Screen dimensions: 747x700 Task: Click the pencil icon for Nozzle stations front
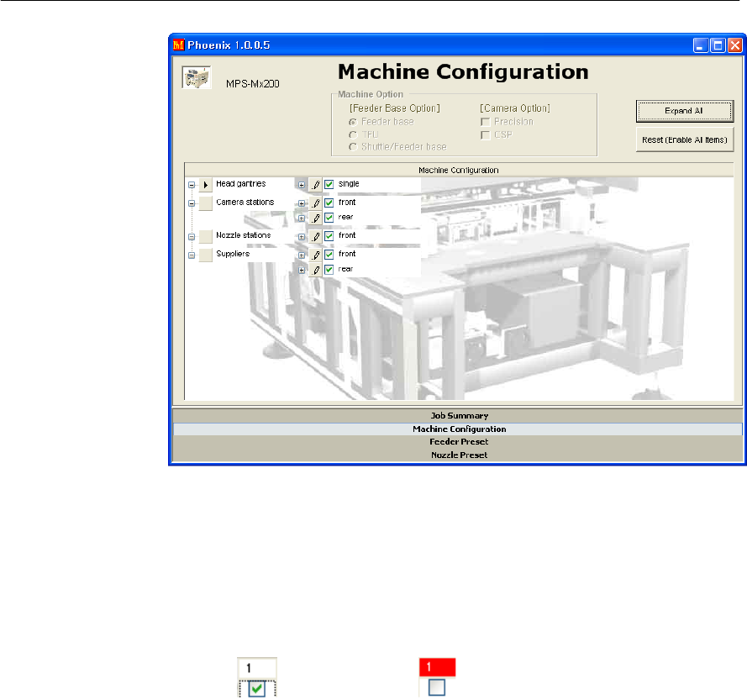[x=316, y=236]
